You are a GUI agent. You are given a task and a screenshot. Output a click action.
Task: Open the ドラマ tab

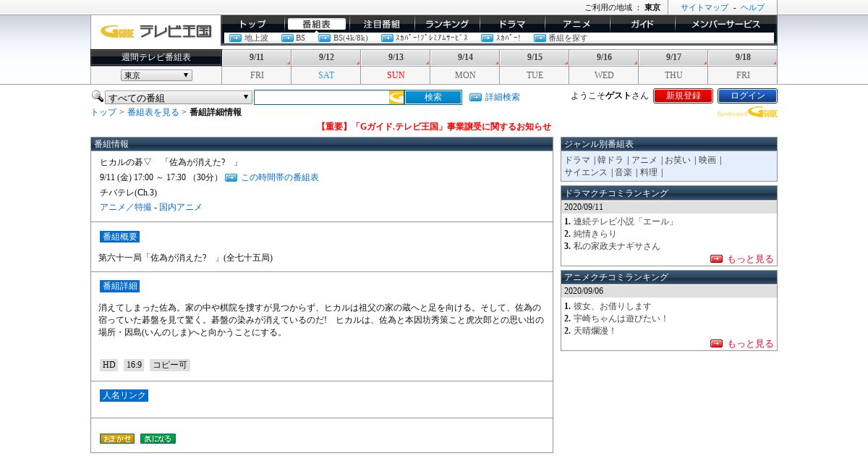[512, 24]
